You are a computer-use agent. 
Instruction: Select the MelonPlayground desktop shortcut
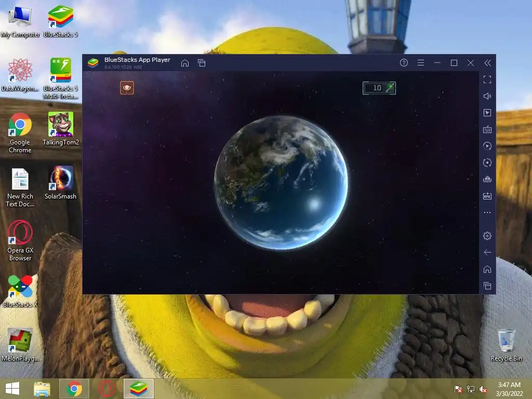coord(20,345)
